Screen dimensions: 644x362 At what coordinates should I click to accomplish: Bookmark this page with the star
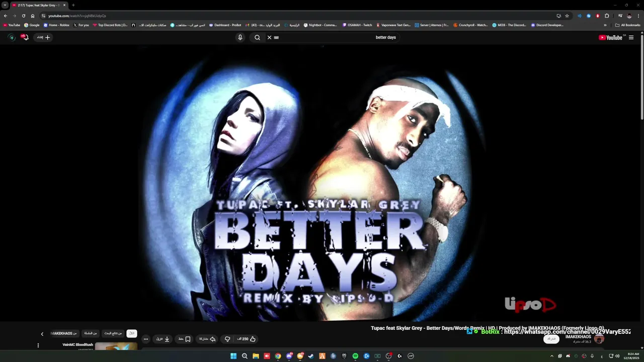567,16
